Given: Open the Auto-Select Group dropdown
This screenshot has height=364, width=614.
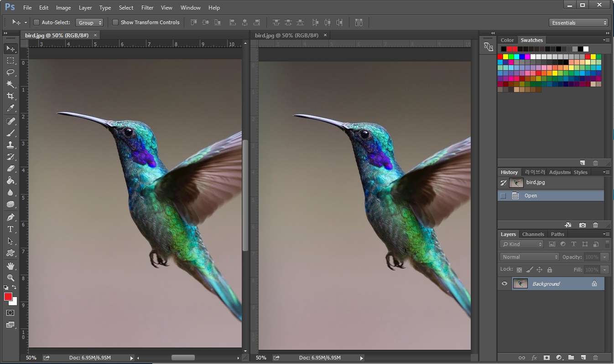Looking at the screenshot, I should pyautogui.click(x=89, y=22).
